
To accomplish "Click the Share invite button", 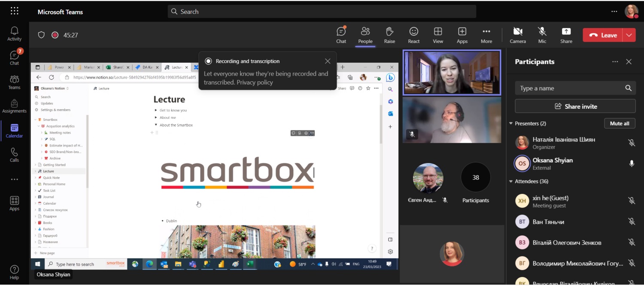I will 575,106.
